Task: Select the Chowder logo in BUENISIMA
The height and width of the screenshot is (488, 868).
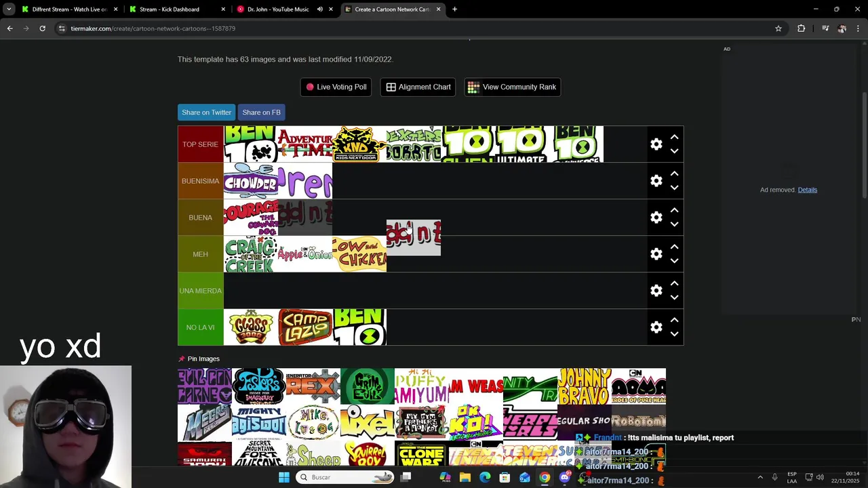Action: coord(251,181)
